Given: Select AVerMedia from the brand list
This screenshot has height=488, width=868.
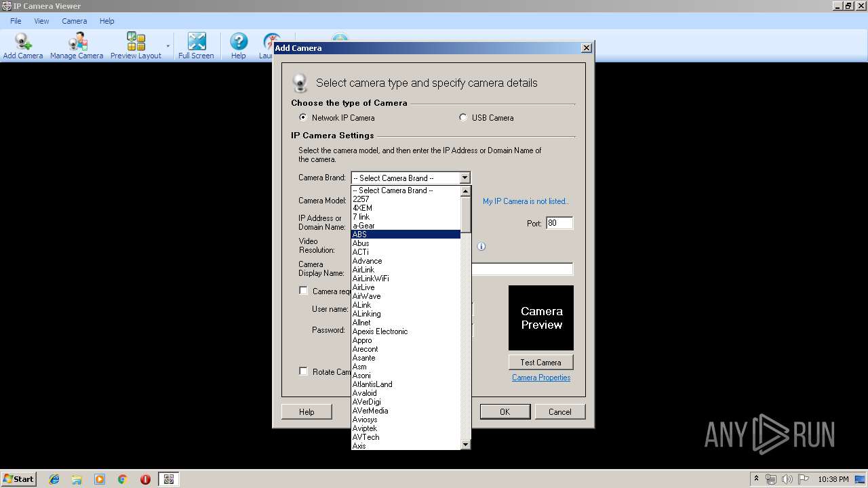Looking at the screenshot, I should (406, 411).
